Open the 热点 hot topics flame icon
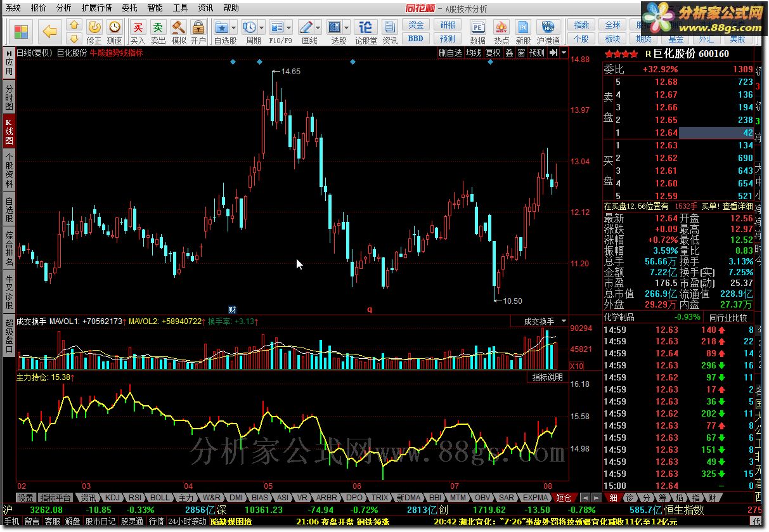Viewport: 769px width, 532px height. tap(501, 27)
